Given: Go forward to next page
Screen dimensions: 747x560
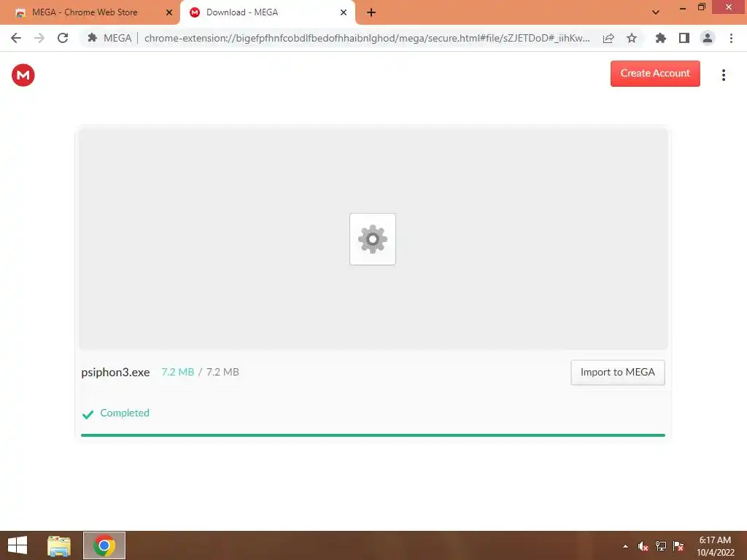Looking at the screenshot, I should (x=39, y=38).
